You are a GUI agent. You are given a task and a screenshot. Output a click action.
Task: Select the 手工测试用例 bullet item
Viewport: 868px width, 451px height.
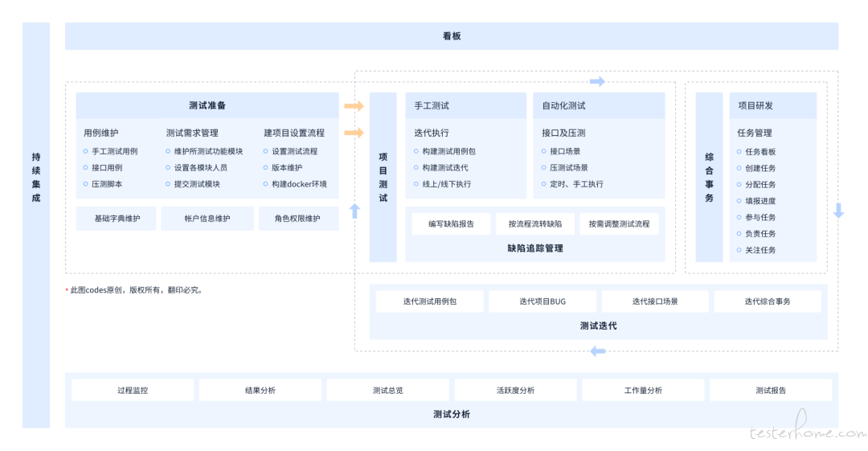pos(114,151)
